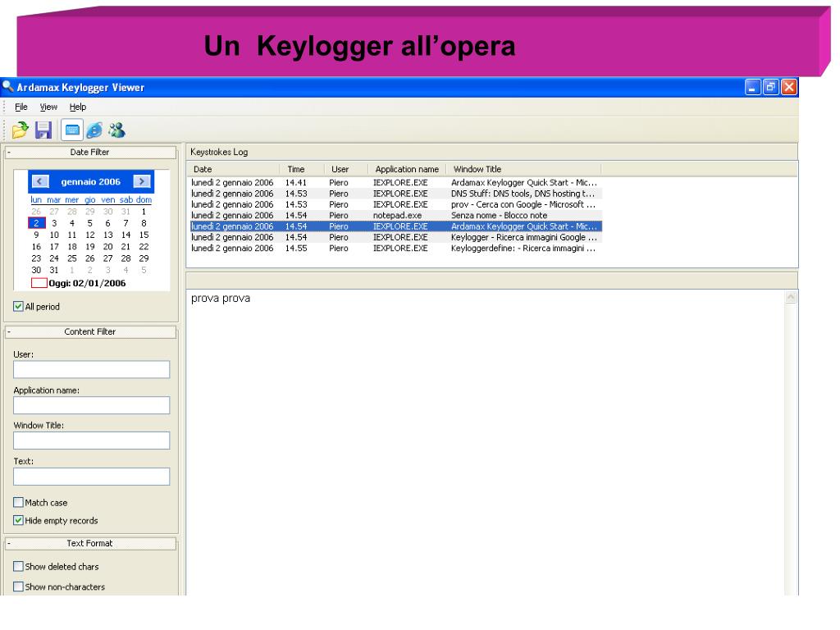This screenshot has width=840, height=630.
Task: Enable Show non-characters
Action: tap(18, 587)
